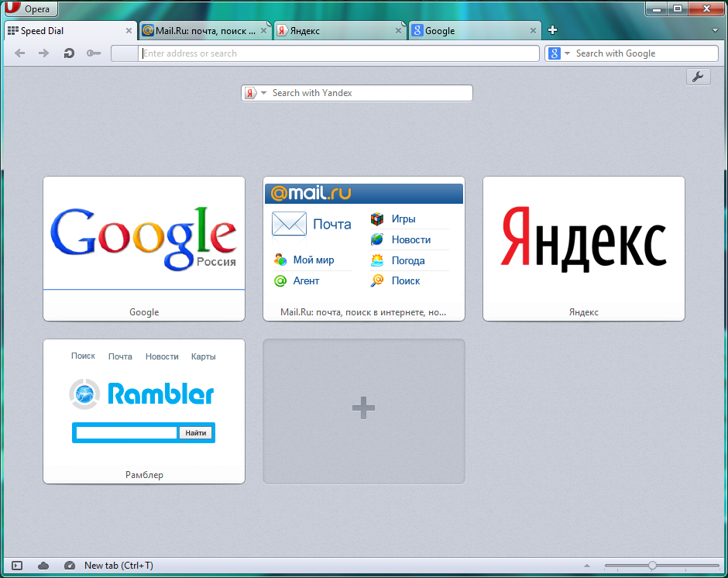Minimize the Opera window
728x578 pixels.
click(x=657, y=9)
